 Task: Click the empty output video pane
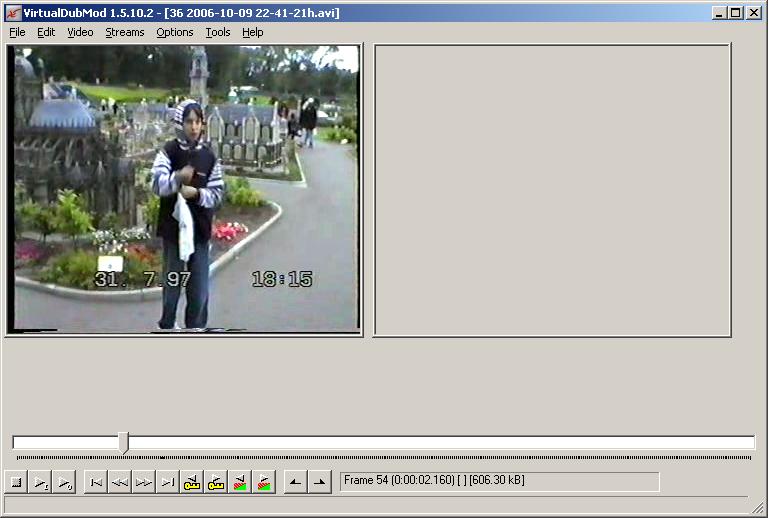click(x=552, y=190)
